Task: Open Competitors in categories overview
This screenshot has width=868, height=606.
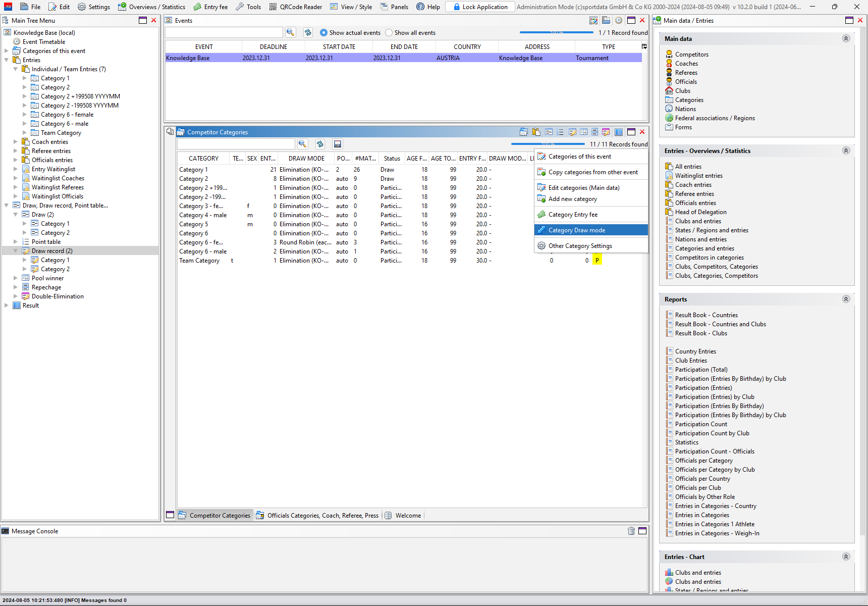Action: tap(709, 258)
